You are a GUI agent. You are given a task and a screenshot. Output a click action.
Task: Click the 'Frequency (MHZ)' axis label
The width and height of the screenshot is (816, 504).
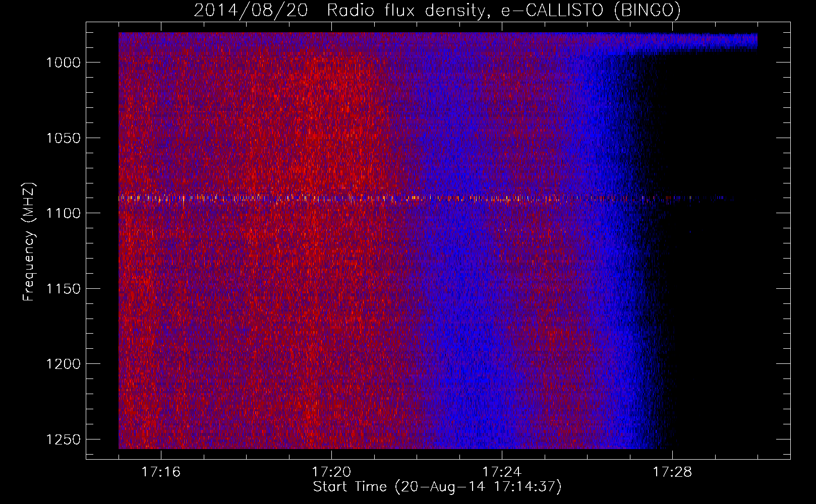[x=29, y=242]
